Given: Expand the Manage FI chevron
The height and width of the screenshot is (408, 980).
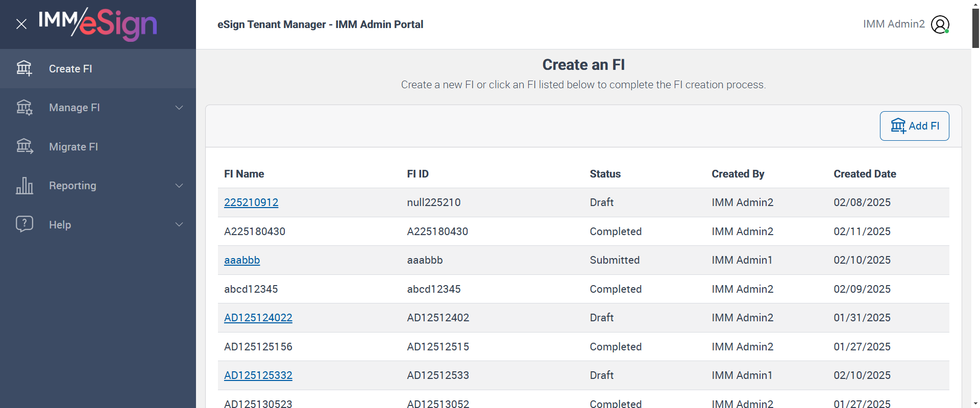Looking at the screenshot, I should (179, 108).
